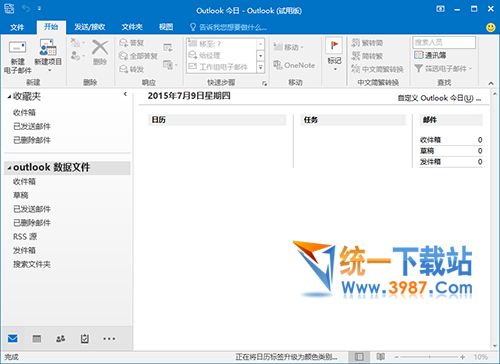Show more navigation options (...)
500x364 pixels.
[x=109, y=339]
